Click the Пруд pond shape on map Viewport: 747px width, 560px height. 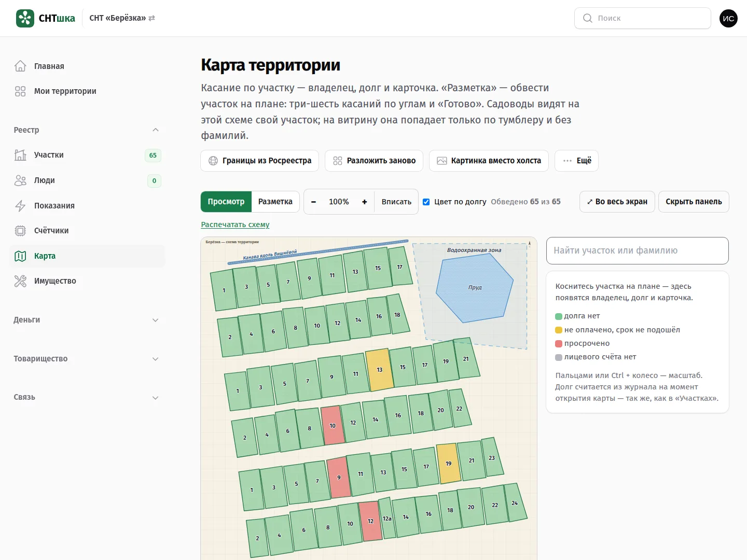pyautogui.click(x=475, y=287)
